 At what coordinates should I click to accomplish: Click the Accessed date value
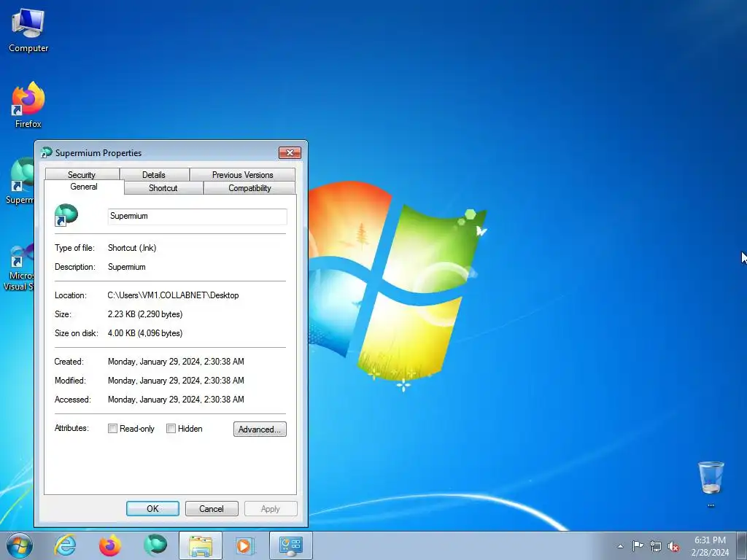(x=176, y=400)
